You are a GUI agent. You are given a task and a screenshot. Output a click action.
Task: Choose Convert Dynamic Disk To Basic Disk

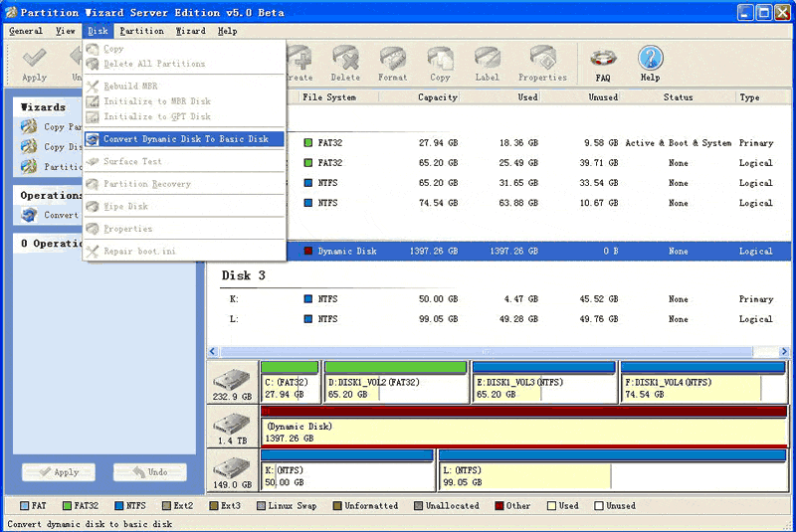tap(184, 139)
